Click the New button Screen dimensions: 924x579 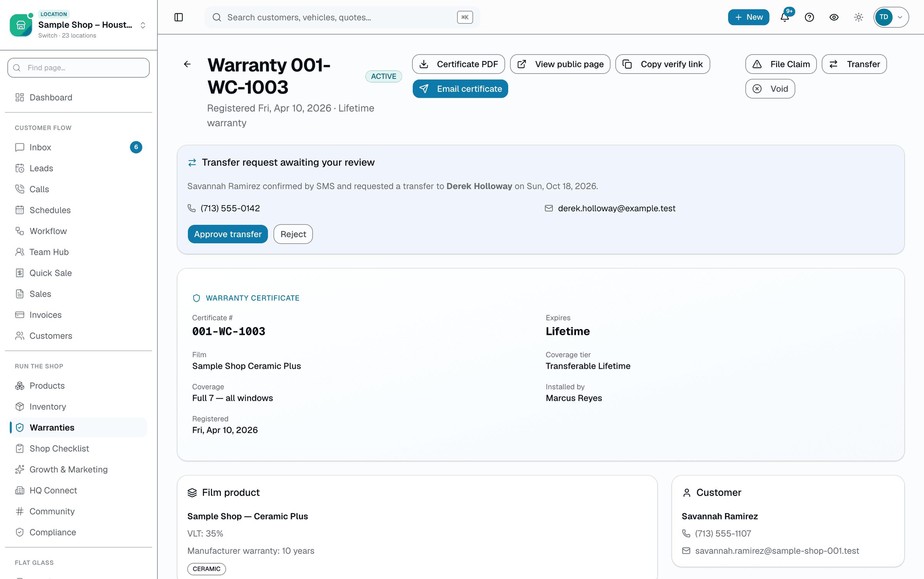(748, 17)
